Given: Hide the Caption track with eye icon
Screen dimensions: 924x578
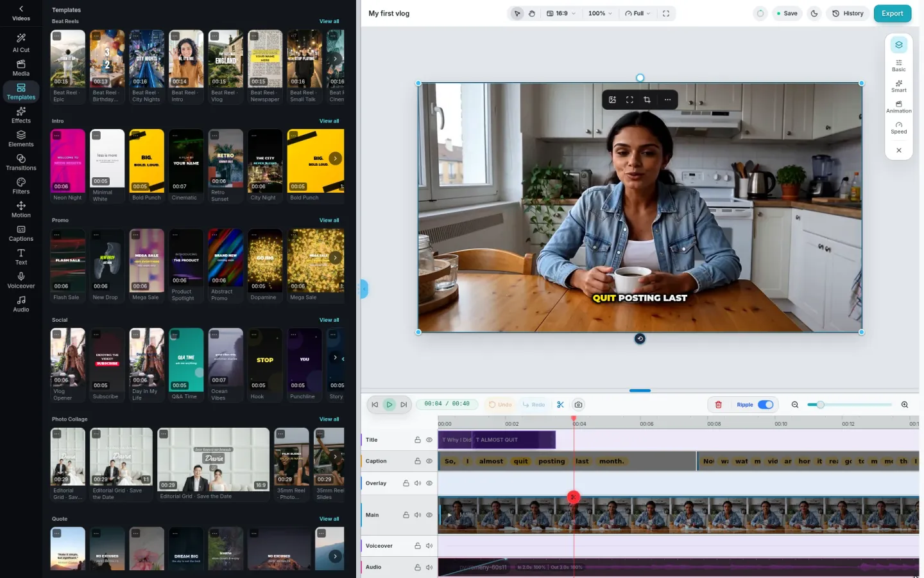Looking at the screenshot, I should click(429, 461).
